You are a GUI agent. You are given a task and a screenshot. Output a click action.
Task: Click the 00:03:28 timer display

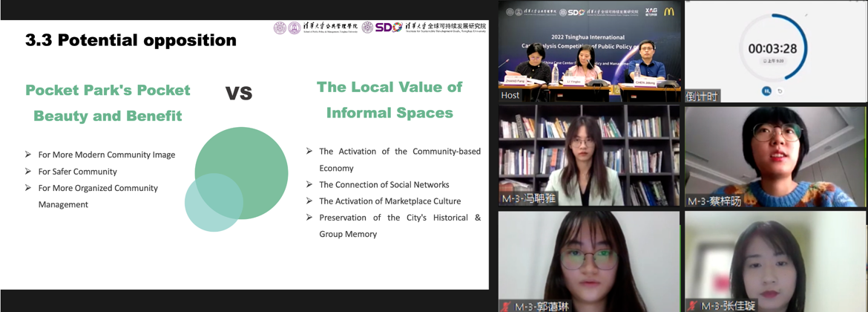772,49
